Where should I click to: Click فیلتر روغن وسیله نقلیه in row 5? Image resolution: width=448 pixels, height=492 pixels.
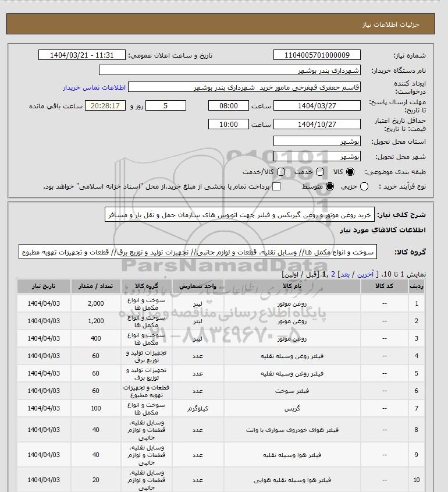[292, 373]
